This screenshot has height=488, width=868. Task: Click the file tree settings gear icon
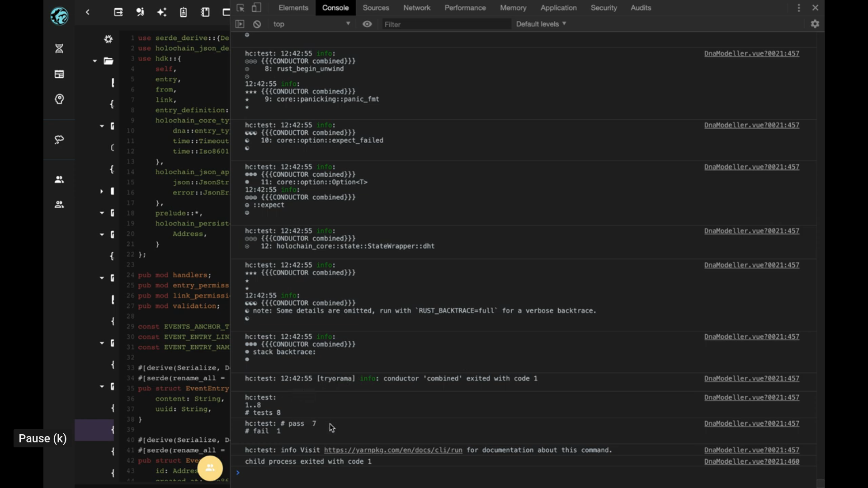pos(108,39)
